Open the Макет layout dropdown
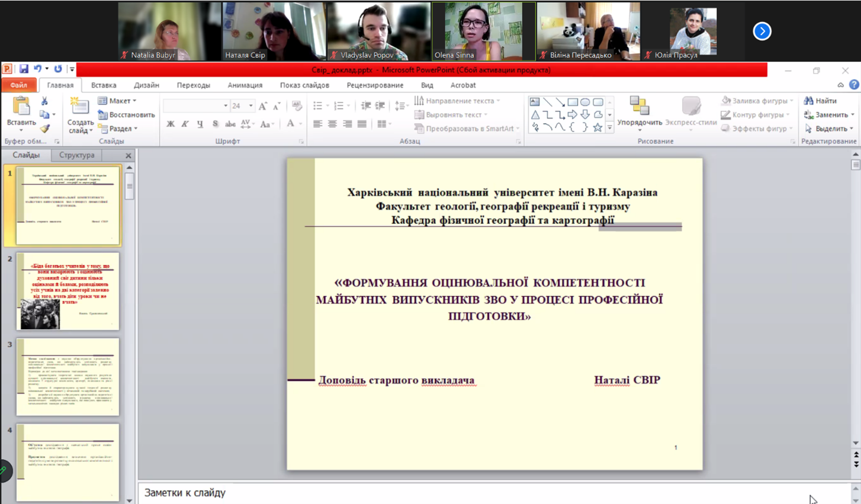Screen dimensions: 861x504 pyautogui.click(x=118, y=101)
